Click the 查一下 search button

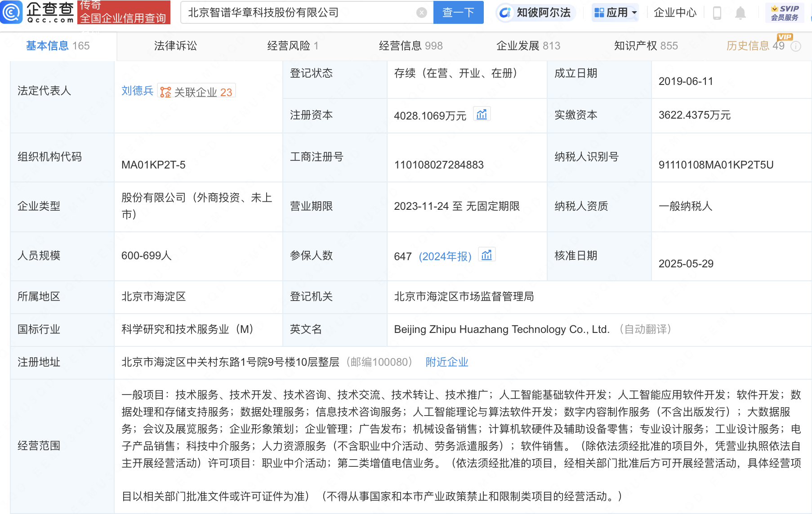click(x=458, y=13)
